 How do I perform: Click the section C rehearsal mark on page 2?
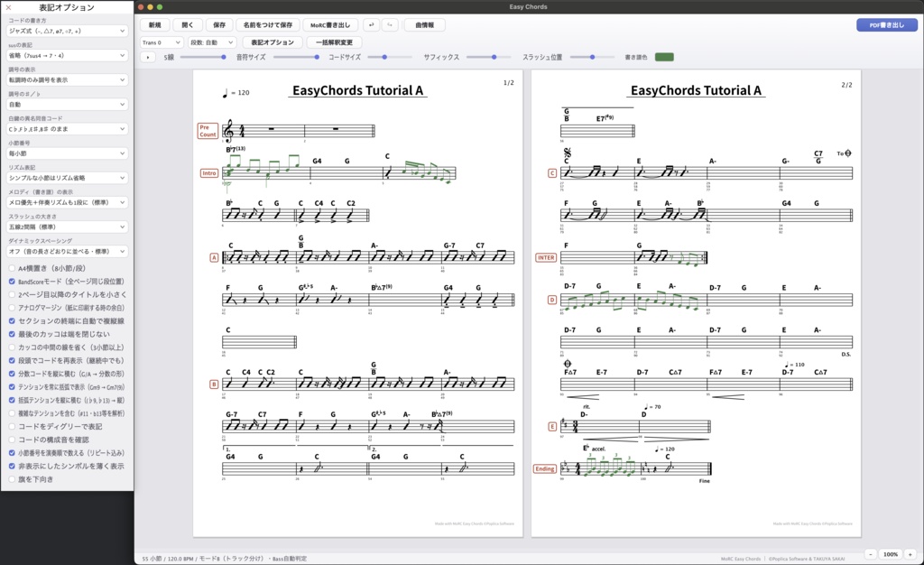(552, 173)
